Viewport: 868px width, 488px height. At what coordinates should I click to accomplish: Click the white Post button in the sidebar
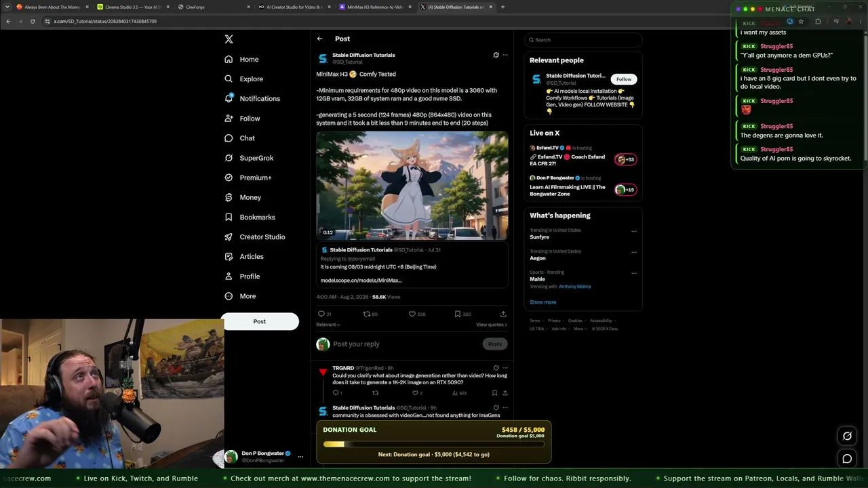[x=260, y=321]
